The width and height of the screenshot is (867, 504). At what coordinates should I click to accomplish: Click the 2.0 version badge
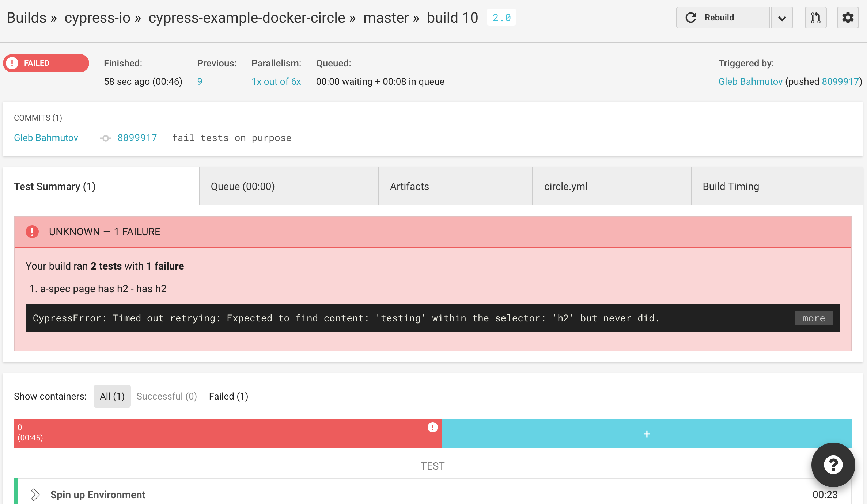coord(501,18)
